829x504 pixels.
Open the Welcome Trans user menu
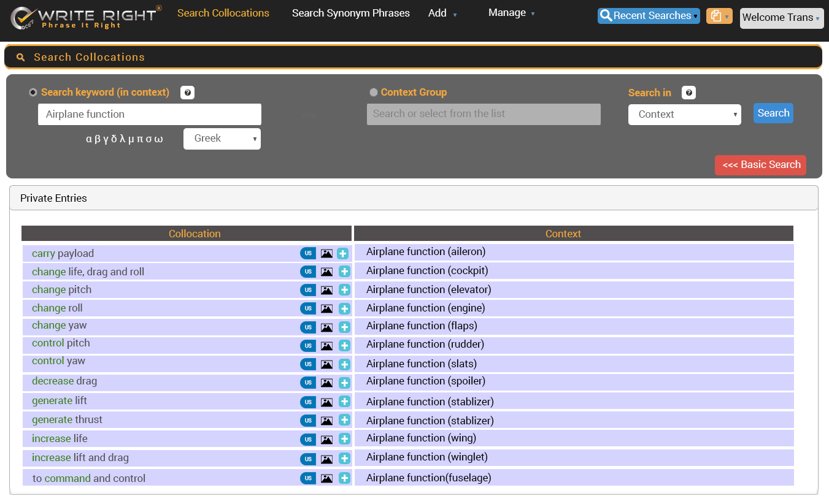point(781,18)
